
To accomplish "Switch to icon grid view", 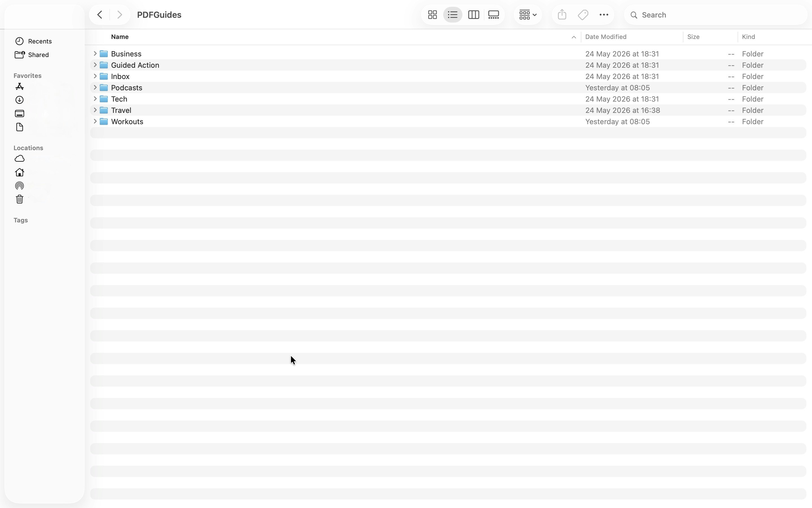I will 432,15.
